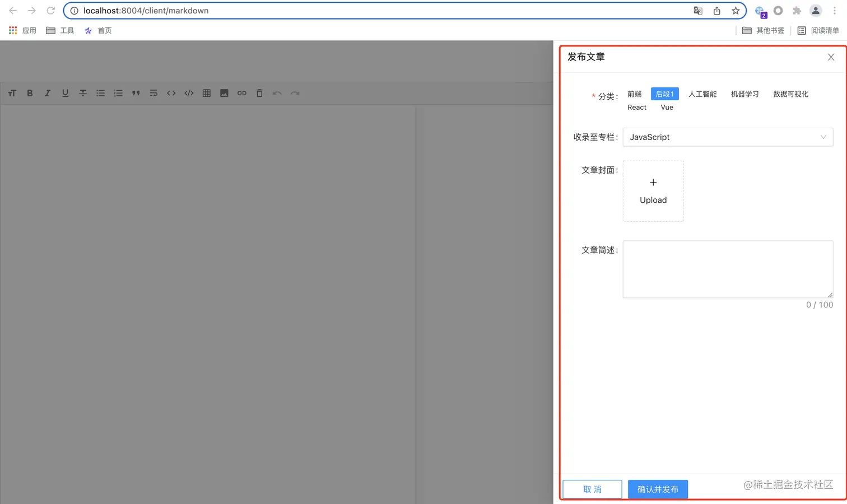Click the trash icon to clear content
The height and width of the screenshot is (504, 847).
coord(259,93)
